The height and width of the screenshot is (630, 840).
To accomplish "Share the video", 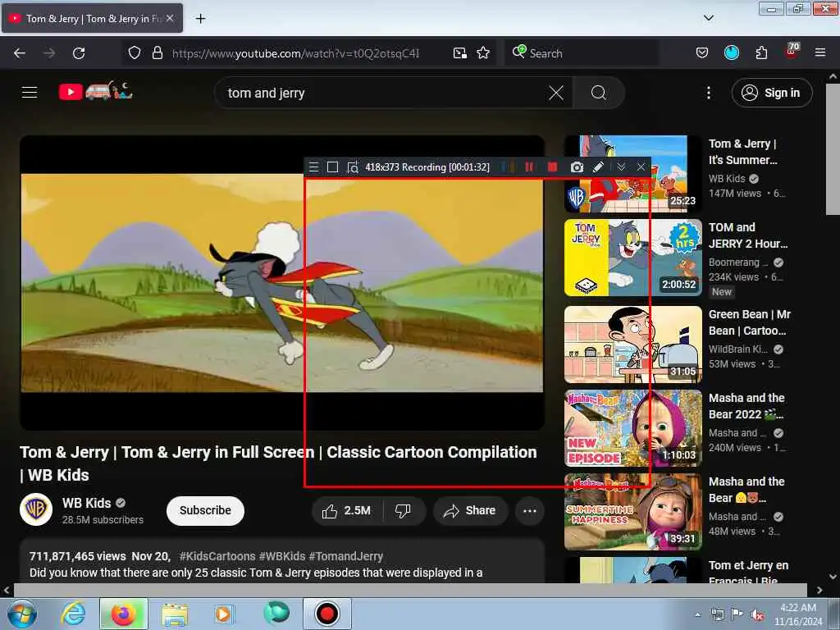I will click(469, 510).
